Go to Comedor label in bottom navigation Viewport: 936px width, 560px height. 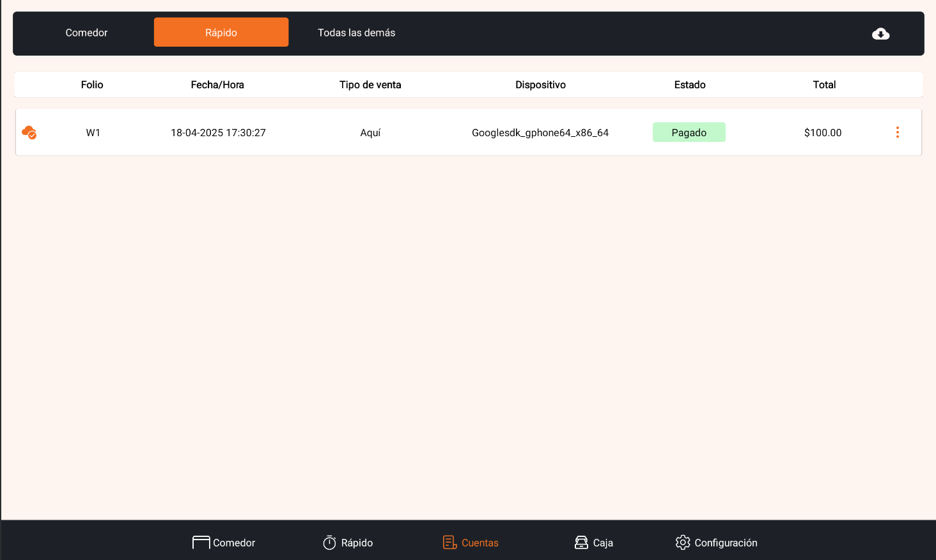pos(234,543)
